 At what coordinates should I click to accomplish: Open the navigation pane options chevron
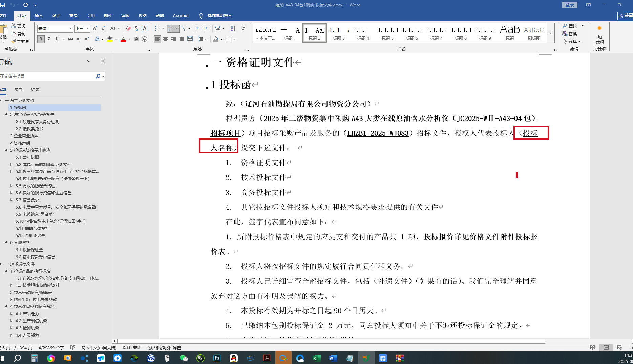pyautogui.click(x=89, y=61)
